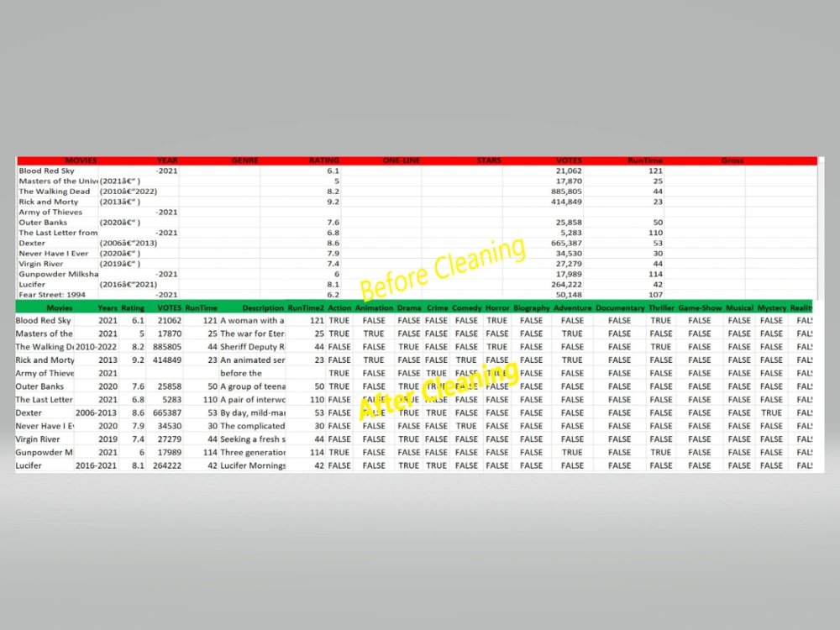840x630 pixels.
Task: Click Mystery TRUE cell in Dexter row
Action: [x=771, y=412]
